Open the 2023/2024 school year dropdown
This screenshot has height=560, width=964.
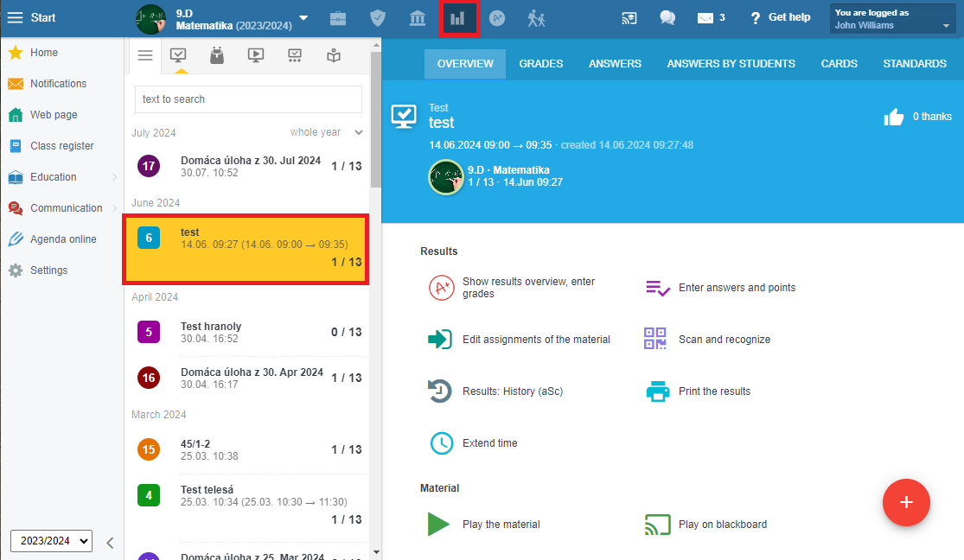pyautogui.click(x=52, y=541)
